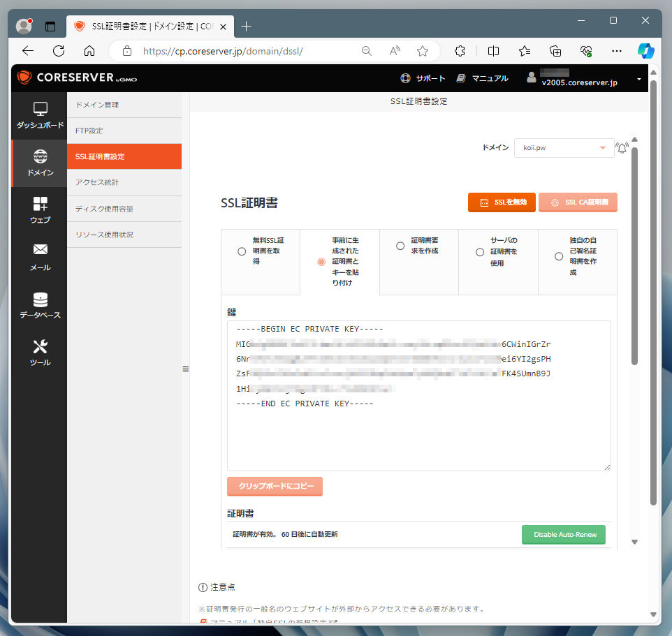Select the 事前に生成された証明書とキーを貼り付け radio option
This screenshot has width=672, height=636.
coord(321,262)
